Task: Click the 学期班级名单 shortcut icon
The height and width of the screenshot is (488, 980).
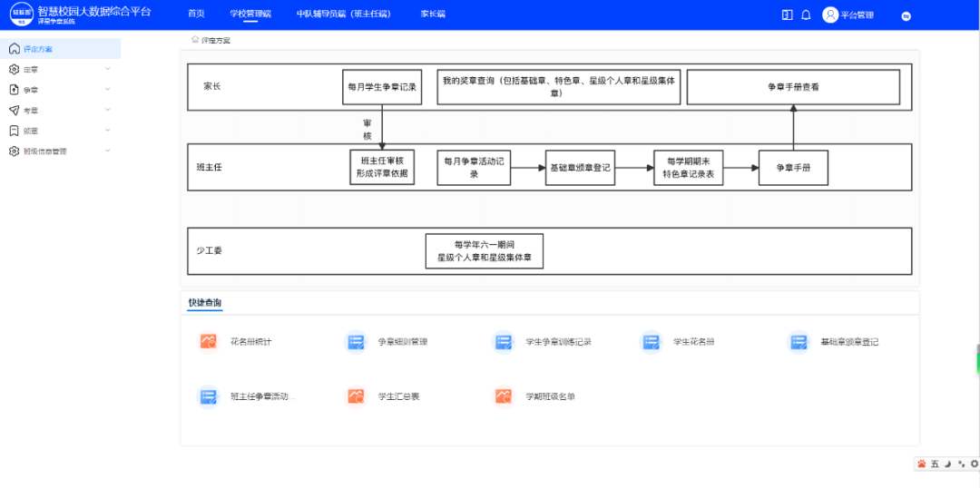Action: (x=504, y=396)
